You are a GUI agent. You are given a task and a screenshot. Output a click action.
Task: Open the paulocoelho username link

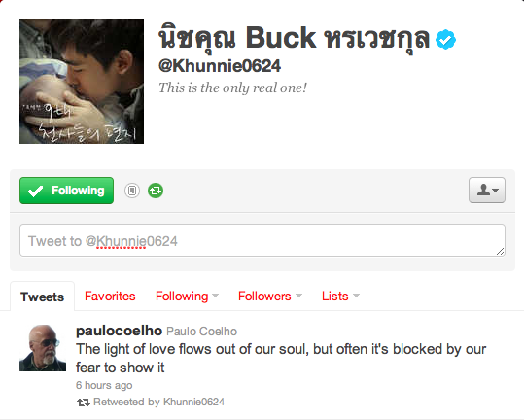point(119,331)
